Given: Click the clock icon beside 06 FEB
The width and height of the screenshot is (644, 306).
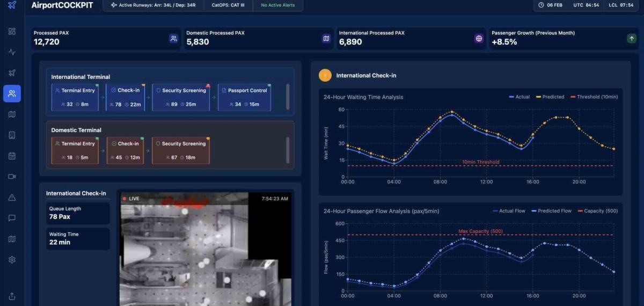Looking at the screenshot, I should [540, 5].
